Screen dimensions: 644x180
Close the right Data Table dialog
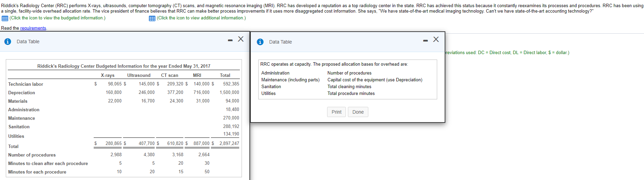click(x=436, y=39)
